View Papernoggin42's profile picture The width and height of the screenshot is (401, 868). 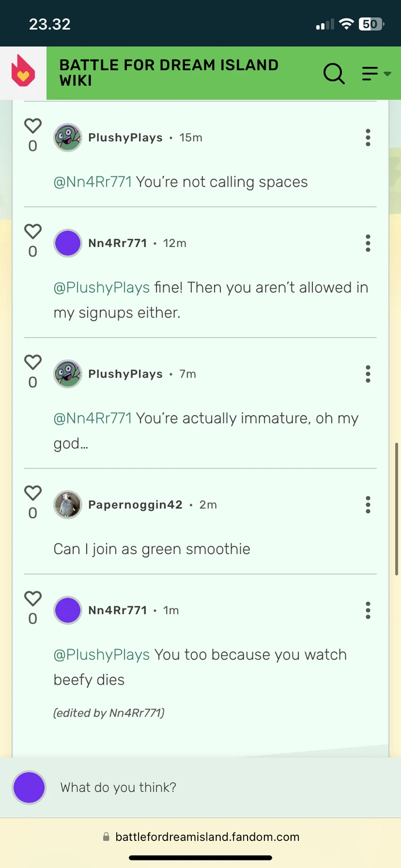click(67, 505)
